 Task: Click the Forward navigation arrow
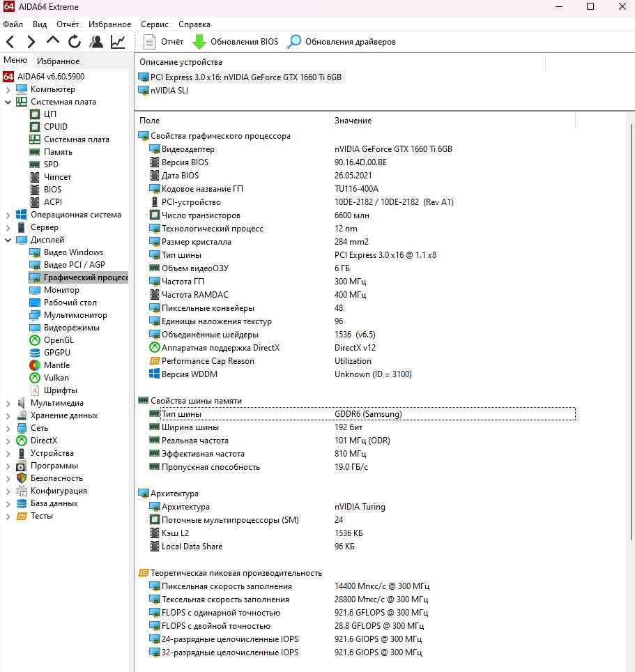click(x=31, y=42)
